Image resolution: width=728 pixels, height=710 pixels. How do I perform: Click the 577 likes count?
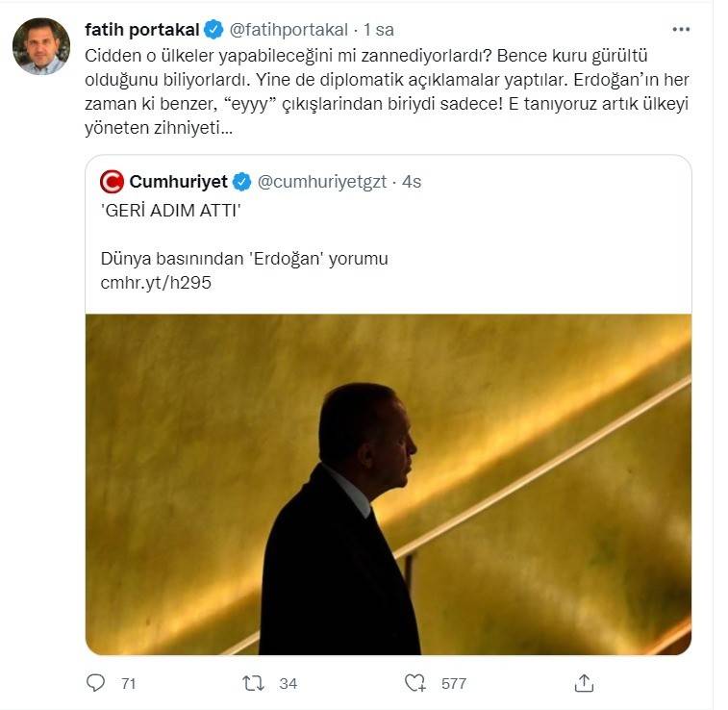click(453, 683)
